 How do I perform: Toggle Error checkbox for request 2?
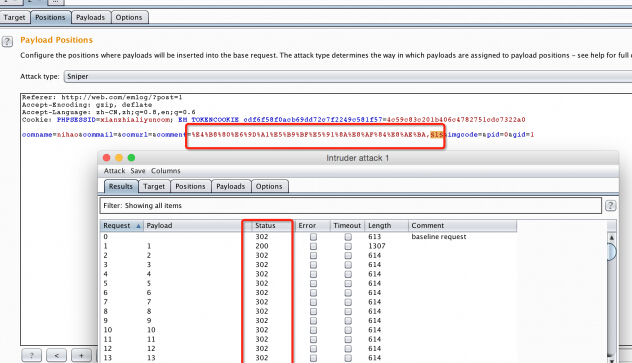point(313,255)
